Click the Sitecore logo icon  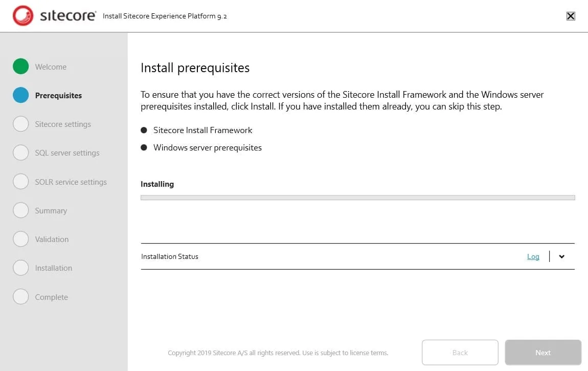tap(23, 16)
